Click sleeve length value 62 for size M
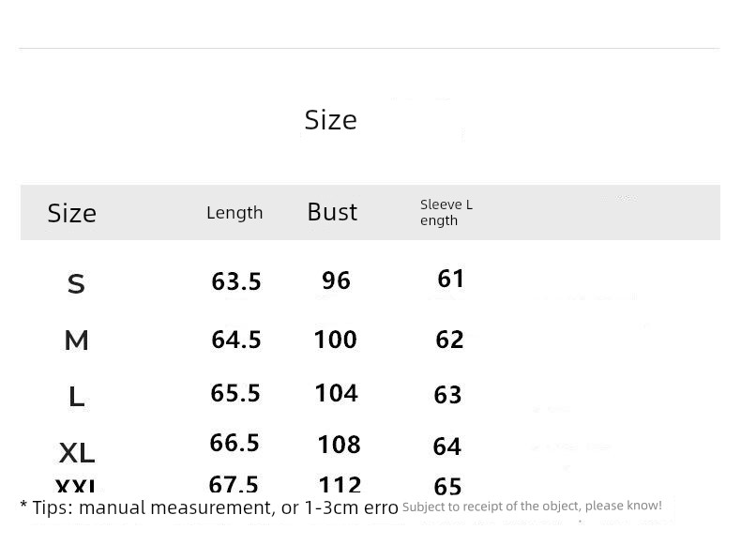 tap(449, 339)
